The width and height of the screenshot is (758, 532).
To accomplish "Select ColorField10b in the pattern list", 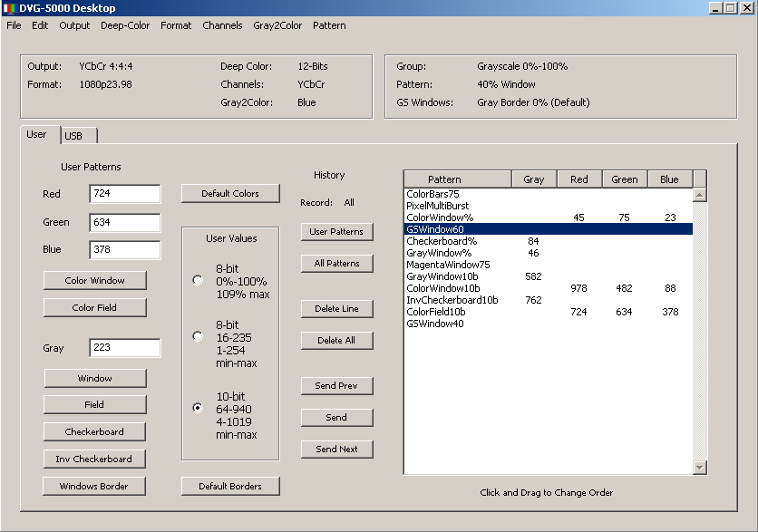I will point(435,312).
